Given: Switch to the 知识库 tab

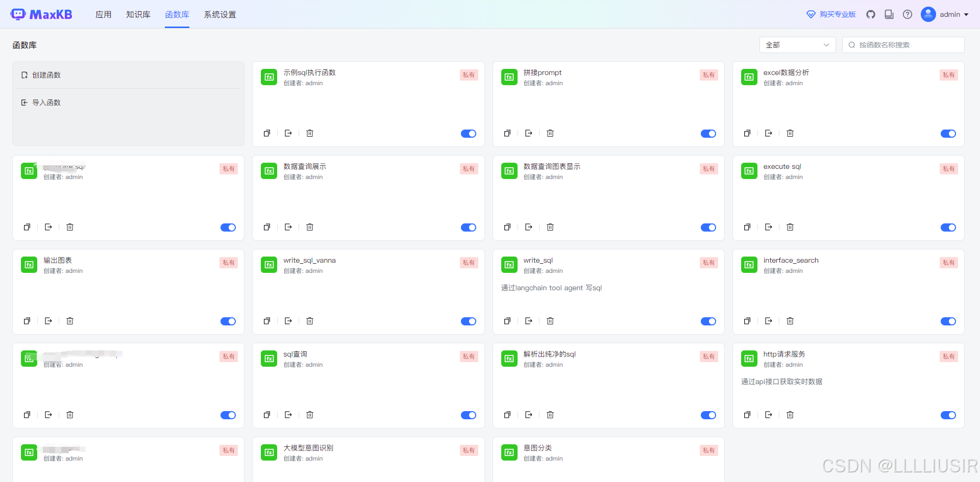Looking at the screenshot, I should coord(138,14).
